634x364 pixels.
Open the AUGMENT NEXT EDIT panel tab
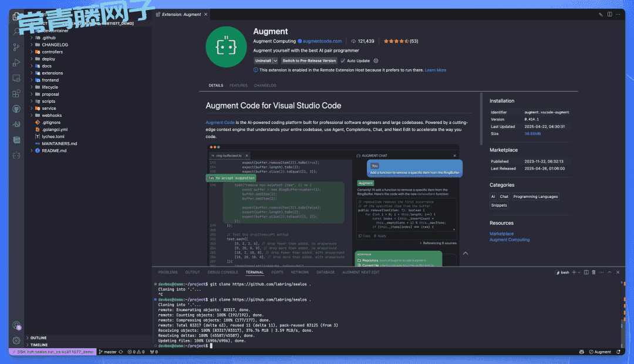(x=360, y=272)
